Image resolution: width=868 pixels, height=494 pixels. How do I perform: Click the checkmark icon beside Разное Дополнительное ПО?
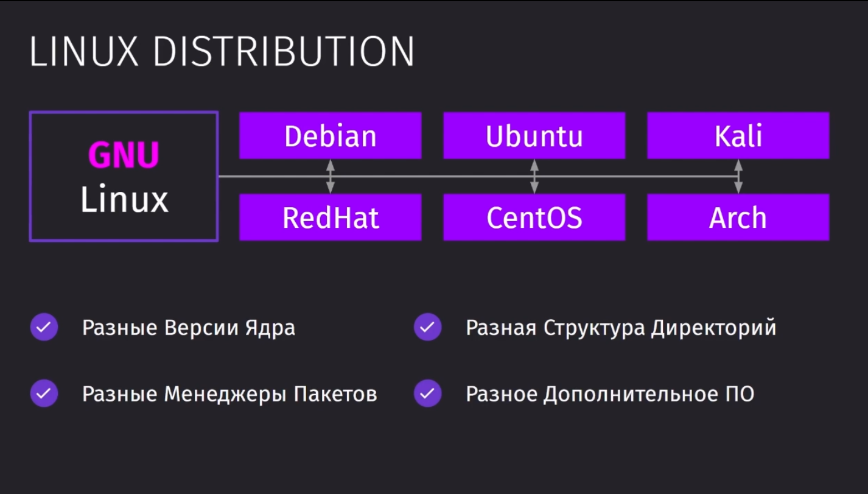427,393
